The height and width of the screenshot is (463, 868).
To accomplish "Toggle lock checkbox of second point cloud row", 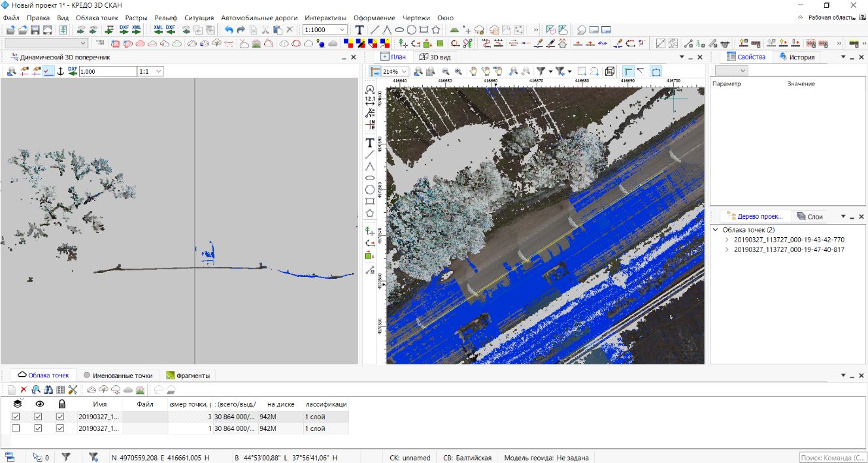I will click(x=60, y=428).
